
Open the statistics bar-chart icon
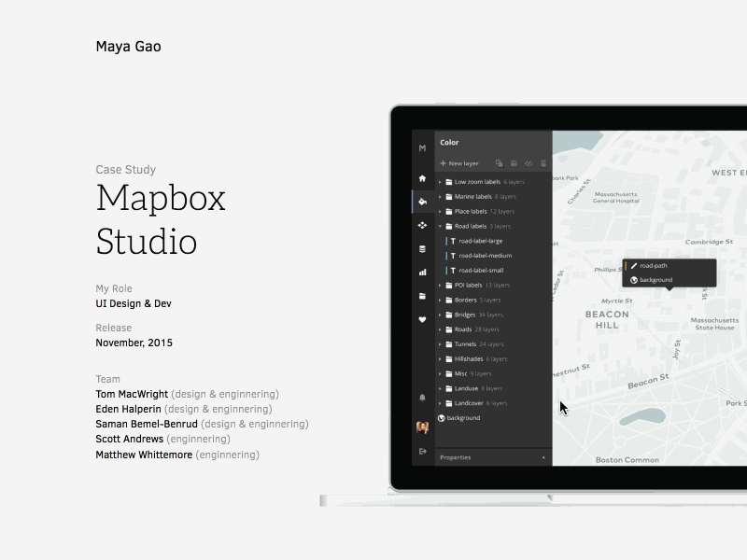click(423, 273)
